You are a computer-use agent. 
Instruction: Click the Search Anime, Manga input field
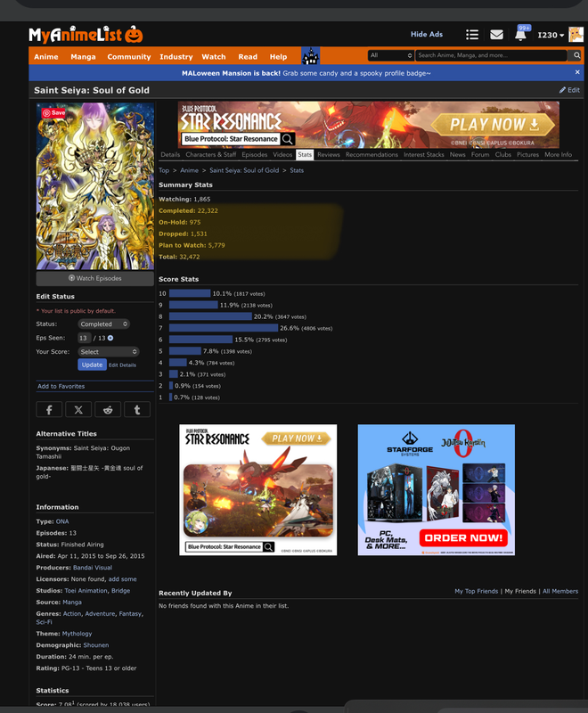pyautogui.click(x=491, y=55)
